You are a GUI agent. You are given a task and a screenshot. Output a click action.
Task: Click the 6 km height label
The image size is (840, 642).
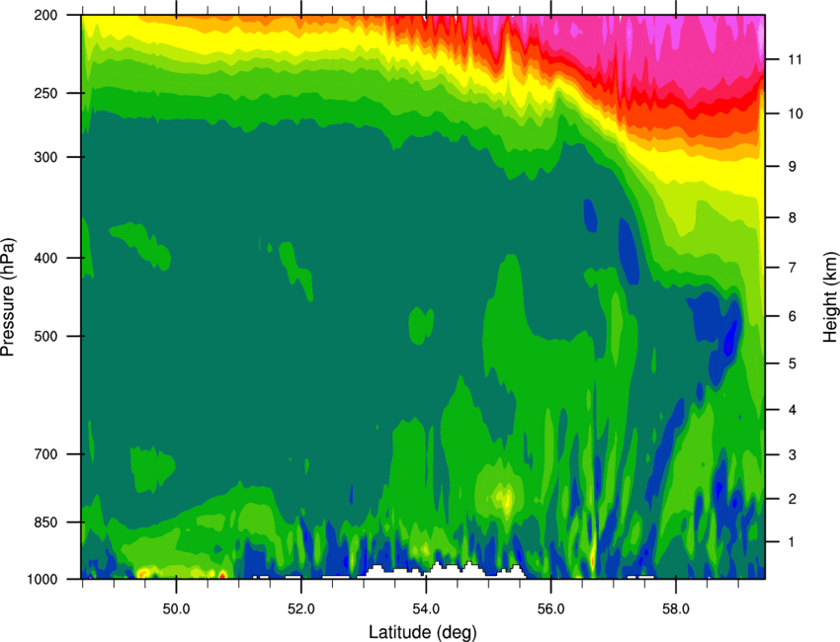tap(793, 316)
